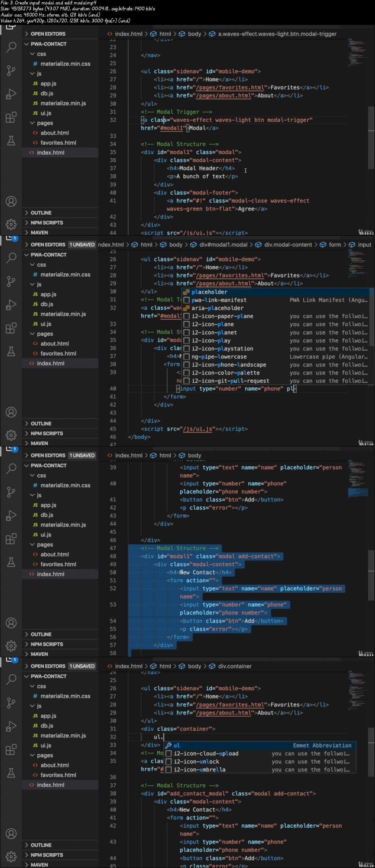The height and width of the screenshot is (868, 375).
Task: Open Manage gear icon in the second frame
Action: coord(11,435)
